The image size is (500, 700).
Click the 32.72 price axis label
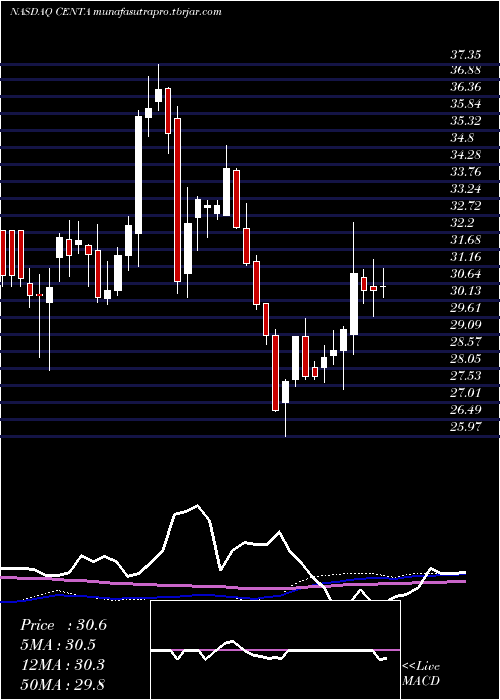click(466, 206)
